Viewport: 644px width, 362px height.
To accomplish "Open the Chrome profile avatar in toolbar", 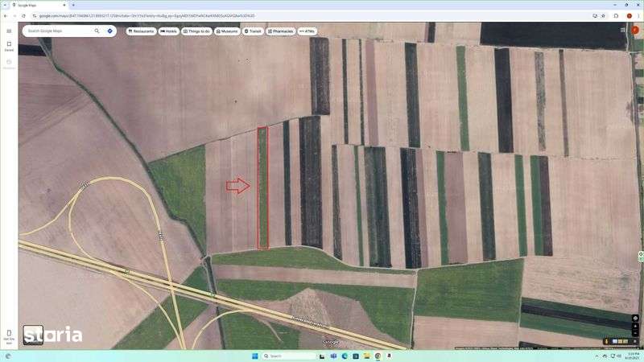I will pos(629,16).
